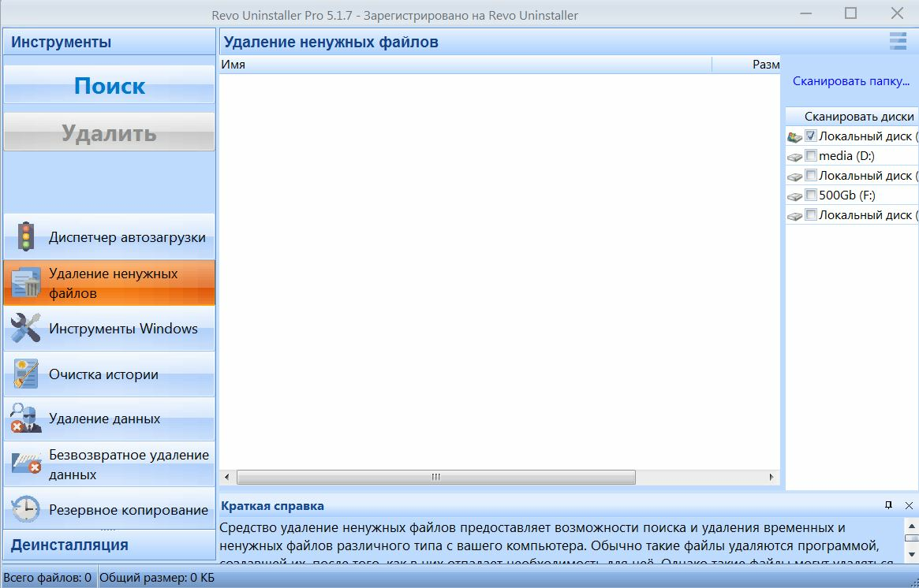Click the Всего файлов: 0 status entry
Image resolution: width=919 pixels, height=588 pixels.
[47, 578]
